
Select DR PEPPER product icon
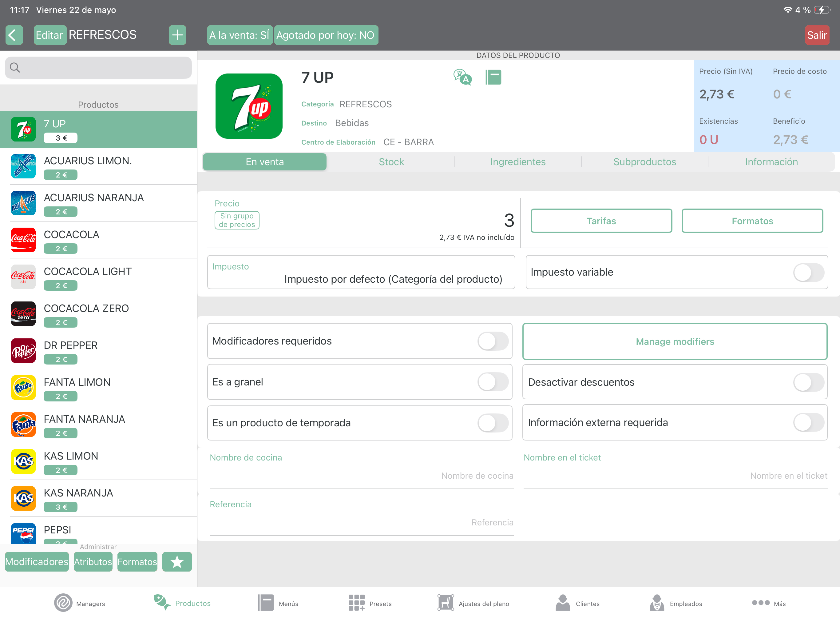point(23,350)
